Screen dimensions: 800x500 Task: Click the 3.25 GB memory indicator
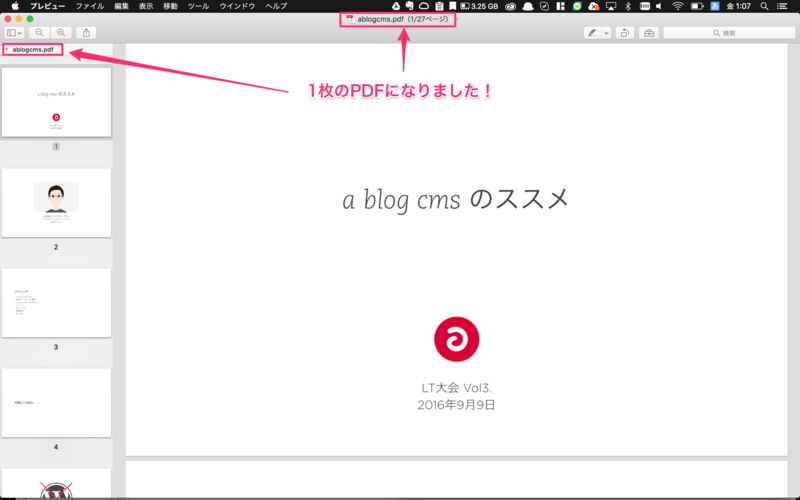coord(480,6)
